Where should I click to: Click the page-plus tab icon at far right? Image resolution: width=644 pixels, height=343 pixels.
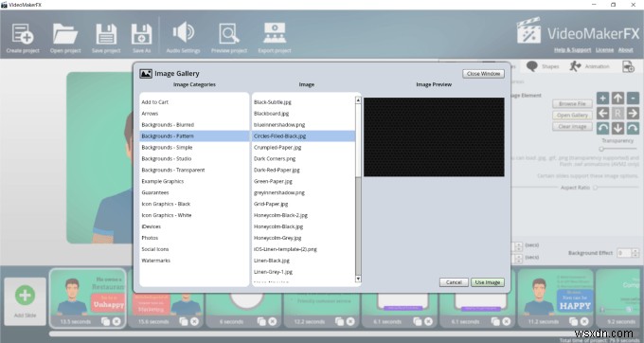click(629, 66)
